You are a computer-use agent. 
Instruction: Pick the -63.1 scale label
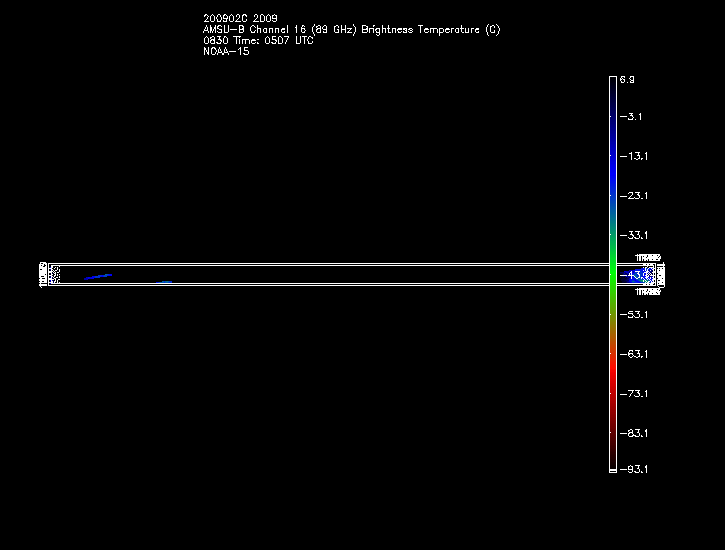(x=633, y=354)
